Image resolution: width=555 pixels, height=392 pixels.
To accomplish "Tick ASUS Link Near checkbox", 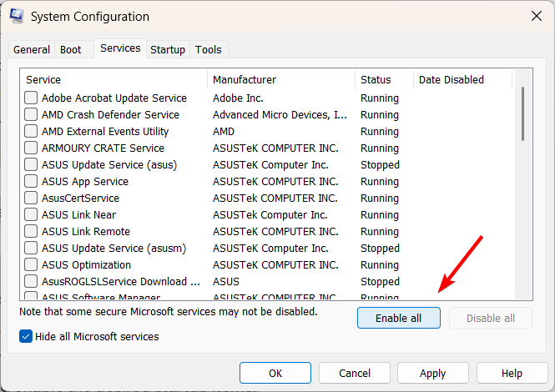I will 31,214.
